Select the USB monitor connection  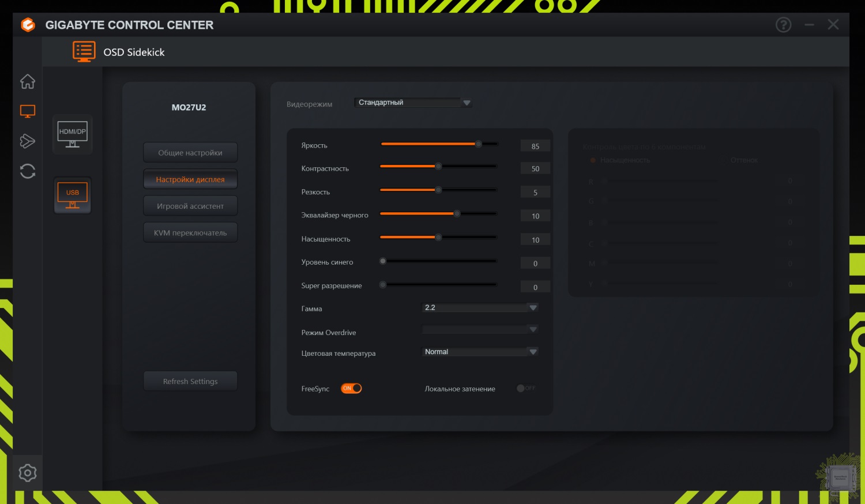point(73,195)
